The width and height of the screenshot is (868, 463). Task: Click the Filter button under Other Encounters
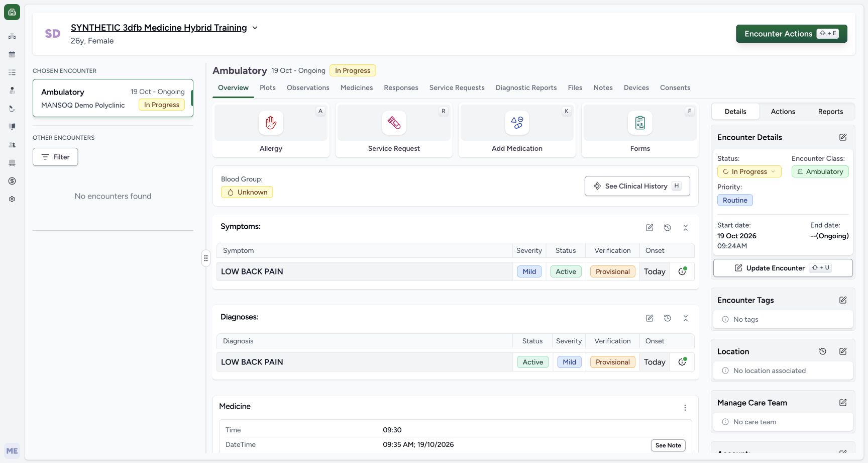[55, 157]
